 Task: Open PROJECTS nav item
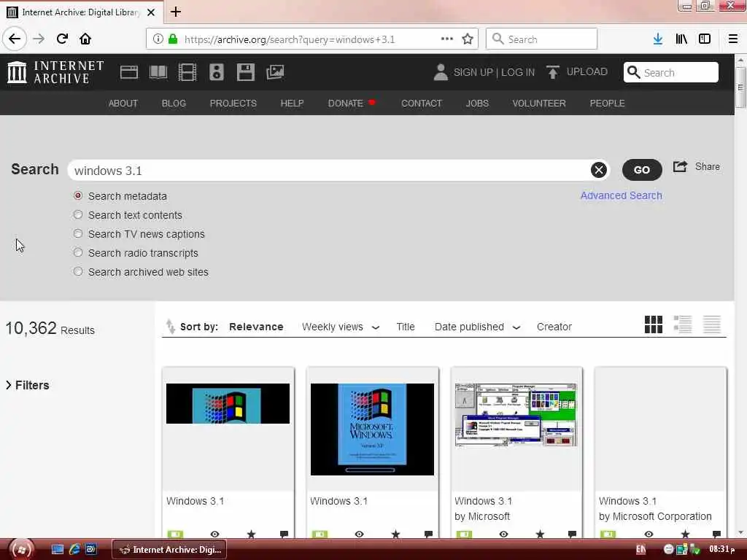point(233,104)
